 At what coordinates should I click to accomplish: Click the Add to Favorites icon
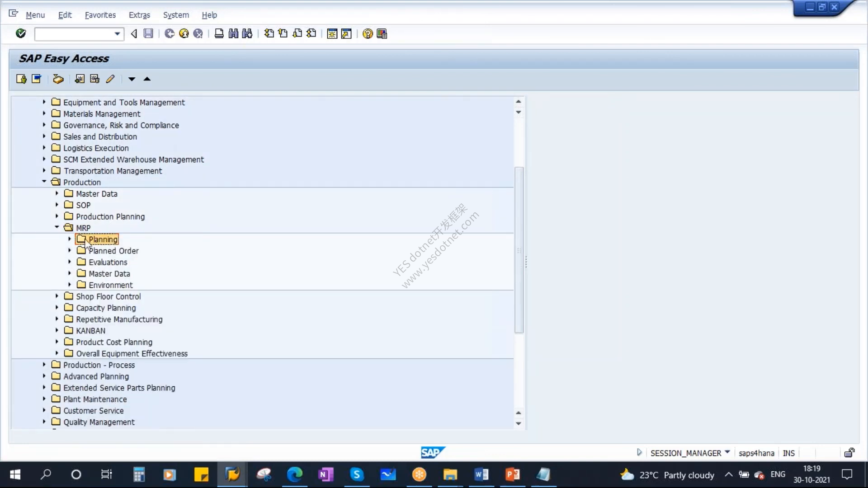[80, 79]
